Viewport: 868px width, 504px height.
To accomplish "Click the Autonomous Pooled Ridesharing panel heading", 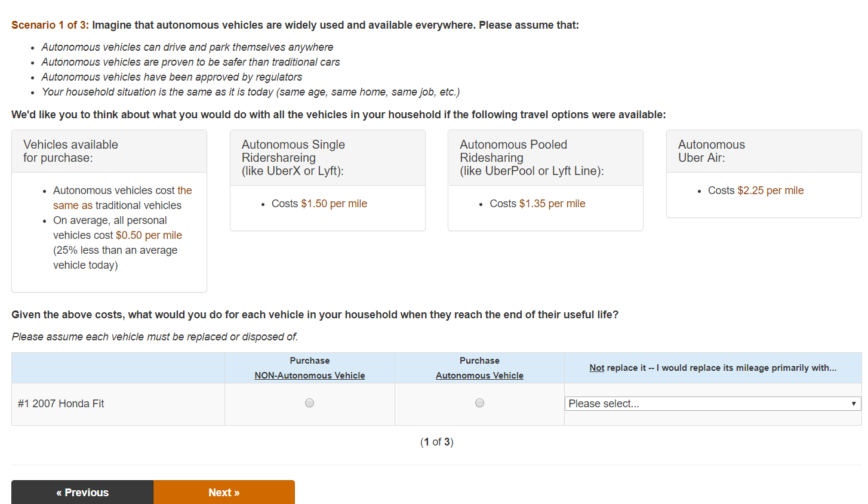I will 531,158.
